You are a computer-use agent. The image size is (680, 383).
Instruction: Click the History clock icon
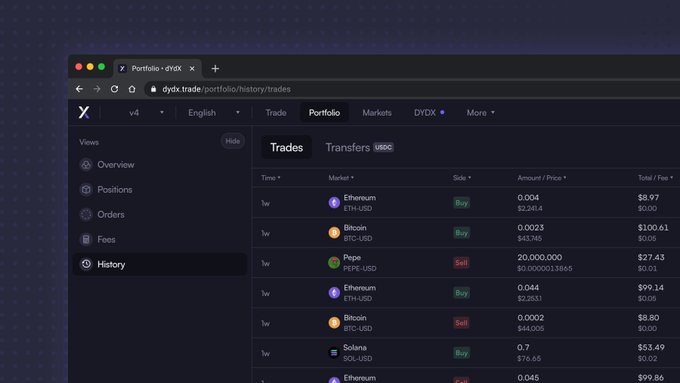click(86, 264)
